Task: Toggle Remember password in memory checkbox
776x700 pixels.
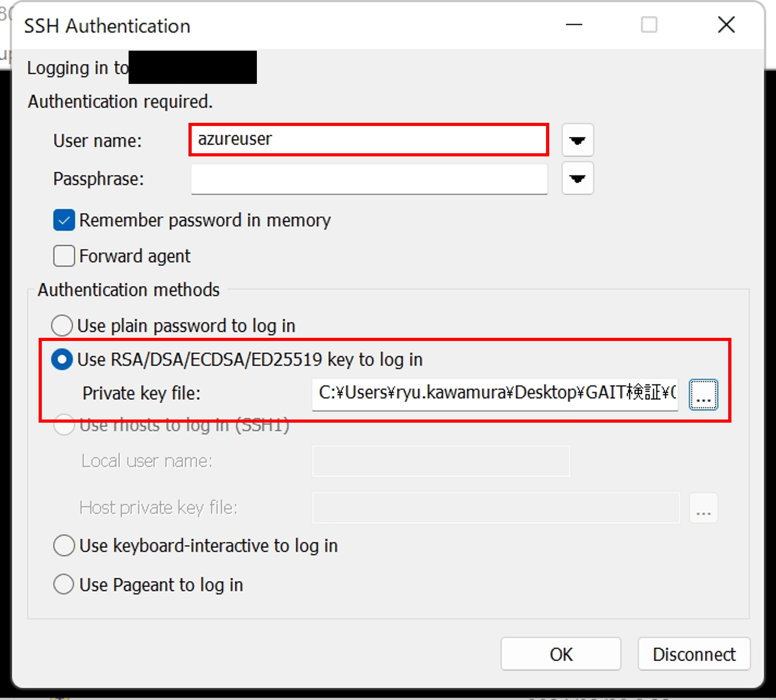Action: [x=64, y=220]
